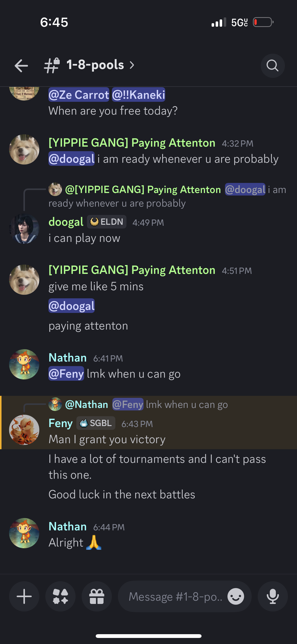Image resolution: width=297 pixels, height=644 pixels.
Task: Tap the back arrow icon
Action: 21,66
